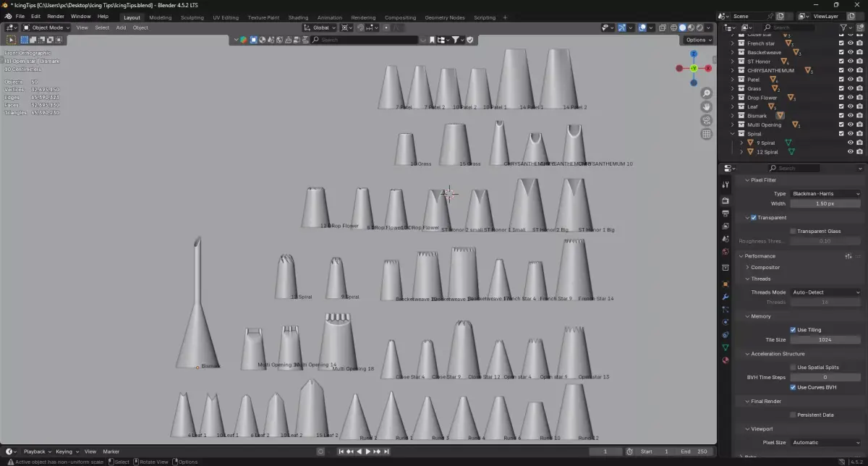Open the Object properties tab
868x466 pixels.
coord(726,284)
